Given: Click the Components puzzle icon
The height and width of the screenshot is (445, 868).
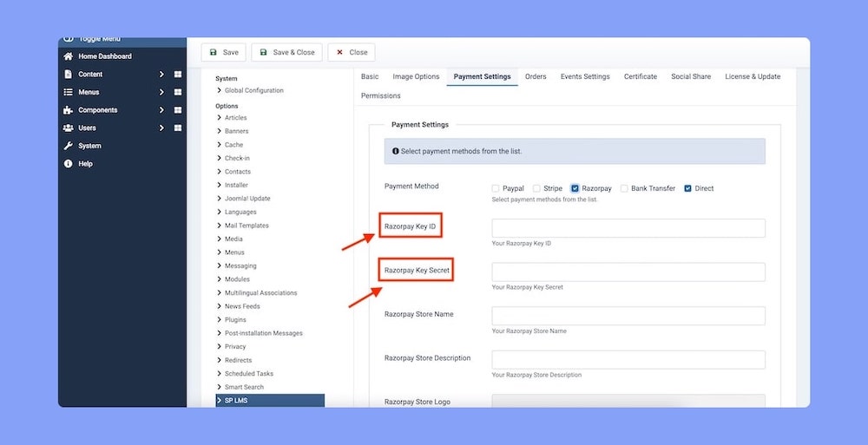Looking at the screenshot, I should 69,110.
